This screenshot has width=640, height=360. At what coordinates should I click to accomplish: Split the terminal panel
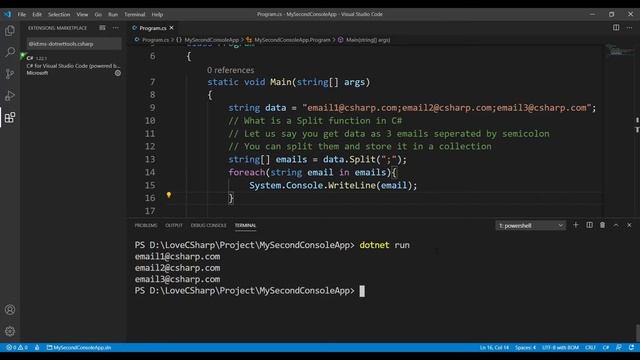(589, 225)
